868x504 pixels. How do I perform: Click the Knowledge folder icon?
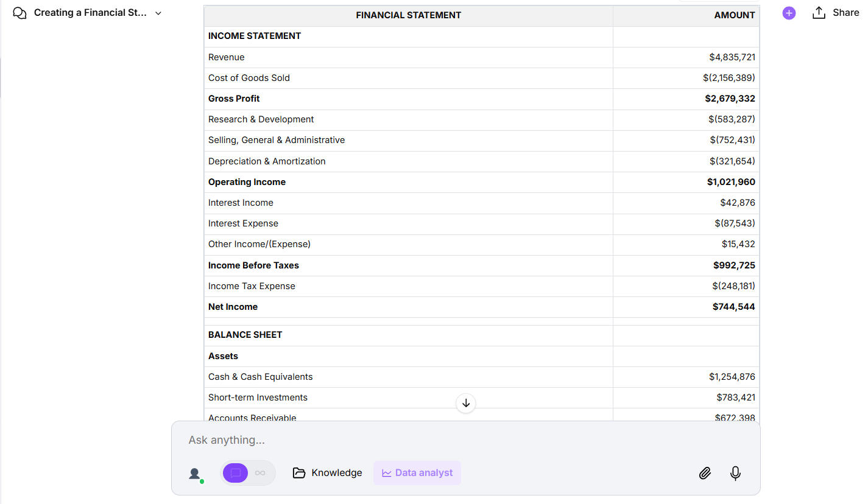[299, 472]
